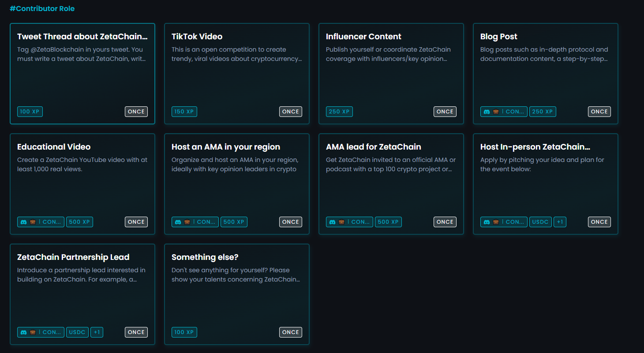Click 'Get ZetaChain invited to an official AMA' text
The width and height of the screenshot is (644, 353).
pyautogui.click(x=391, y=165)
